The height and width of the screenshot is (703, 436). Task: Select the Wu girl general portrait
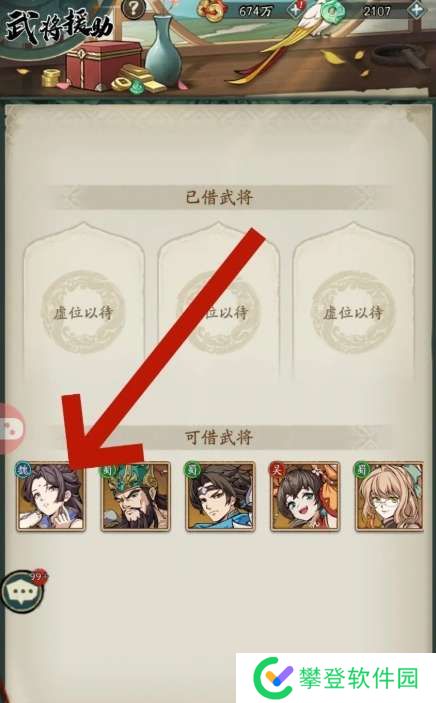pos(305,497)
